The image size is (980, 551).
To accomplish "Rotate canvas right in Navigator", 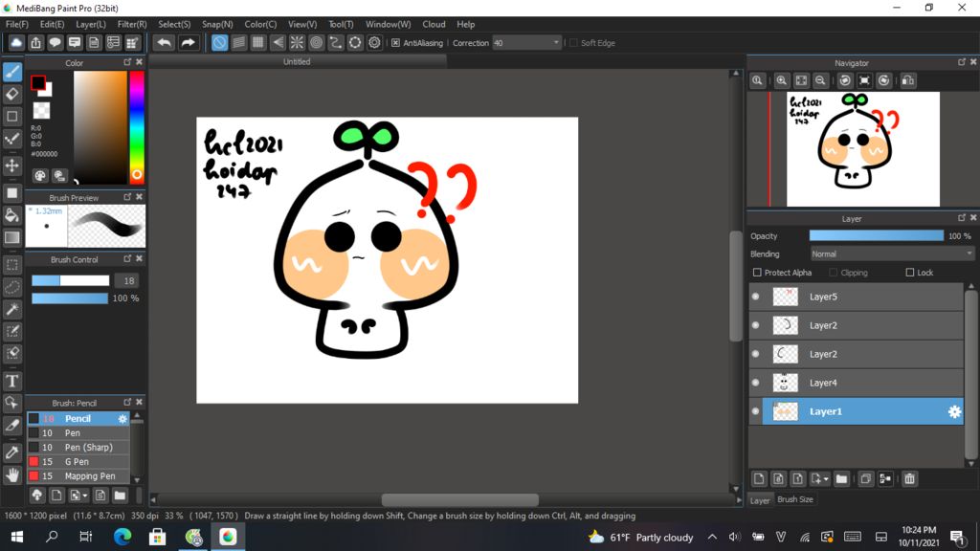I will pos(883,80).
